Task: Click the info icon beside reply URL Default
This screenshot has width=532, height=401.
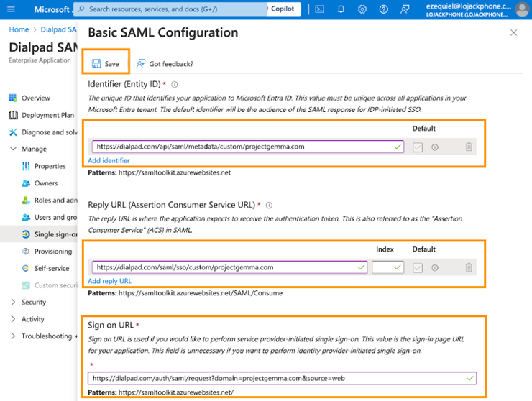Action: click(435, 268)
